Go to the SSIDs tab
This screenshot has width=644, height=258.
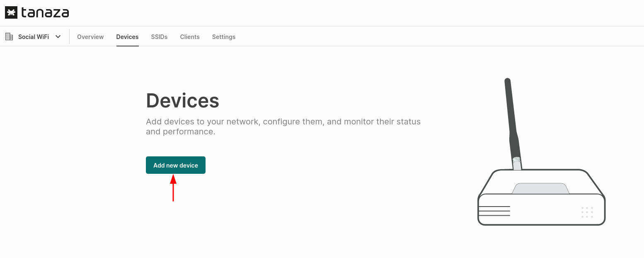point(159,37)
